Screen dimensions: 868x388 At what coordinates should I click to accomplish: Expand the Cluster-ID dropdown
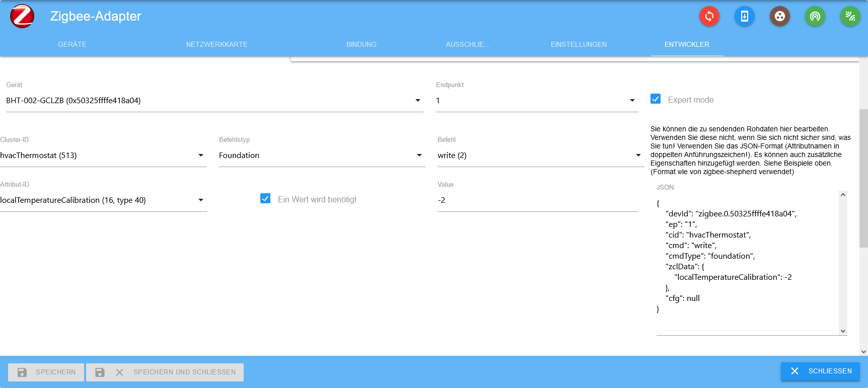(x=103, y=156)
